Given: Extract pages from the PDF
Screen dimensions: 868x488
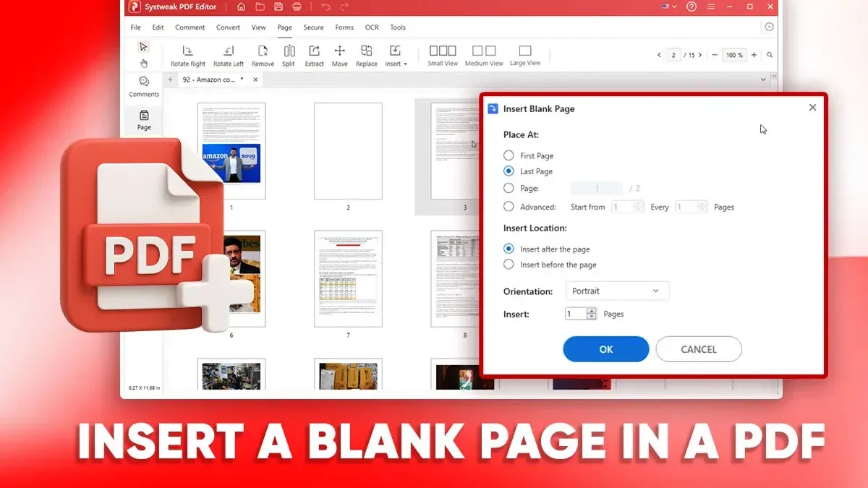Looking at the screenshot, I should point(314,56).
